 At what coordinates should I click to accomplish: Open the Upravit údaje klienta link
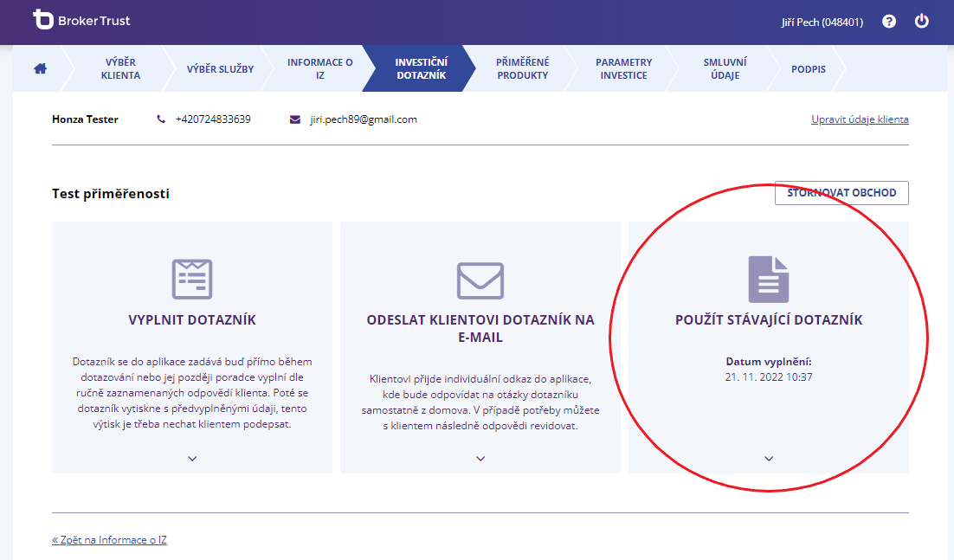860,119
